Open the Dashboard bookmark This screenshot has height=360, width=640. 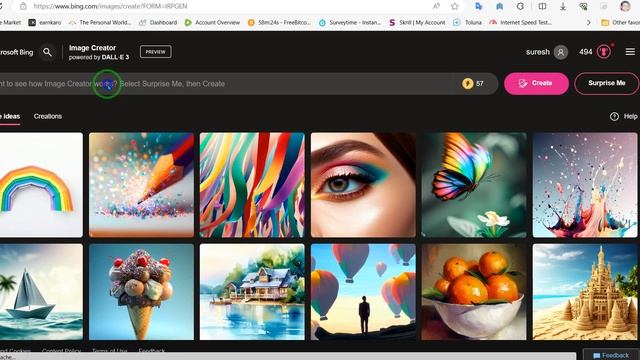click(158, 22)
